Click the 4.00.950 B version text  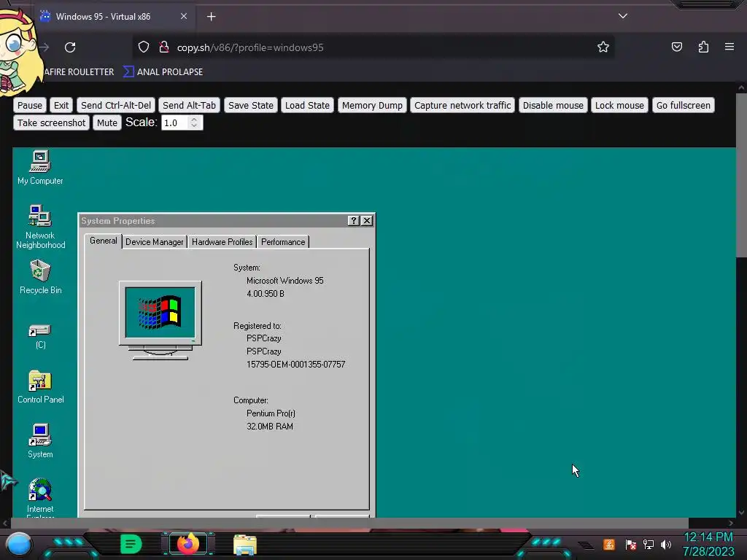pos(266,294)
